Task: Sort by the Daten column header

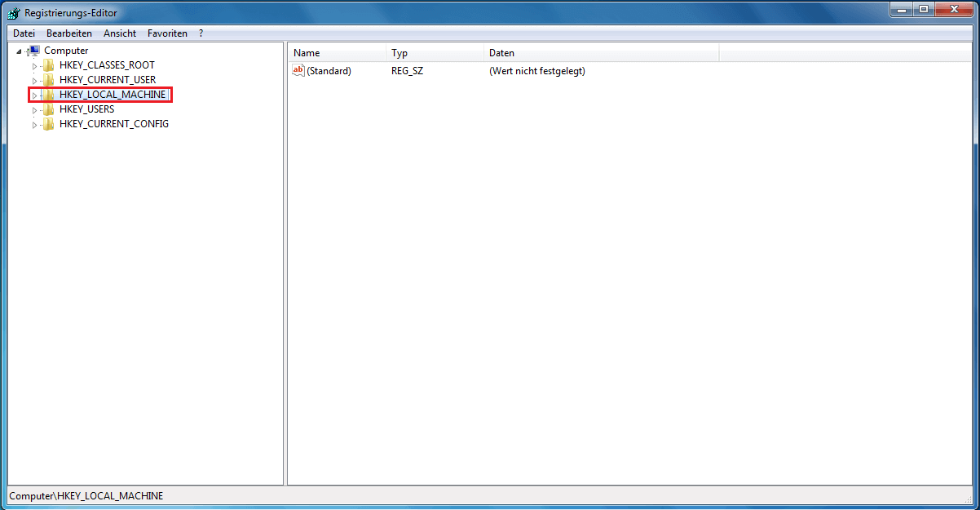Action: 601,53
